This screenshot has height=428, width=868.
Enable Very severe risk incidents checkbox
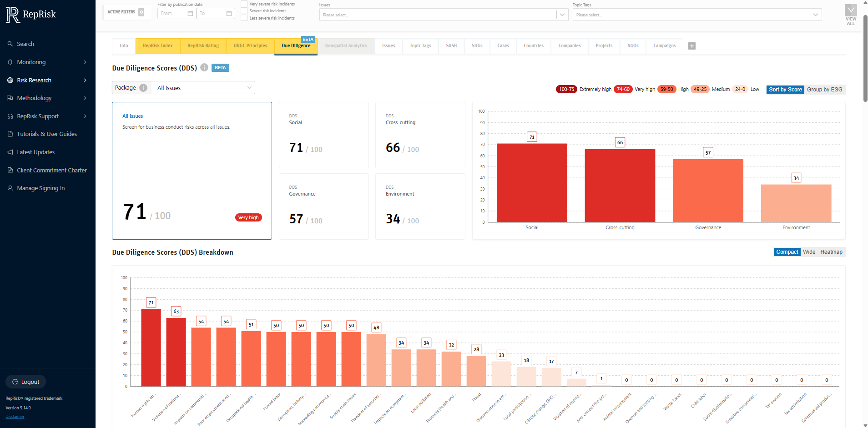pyautogui.click(x=244, y=4)
